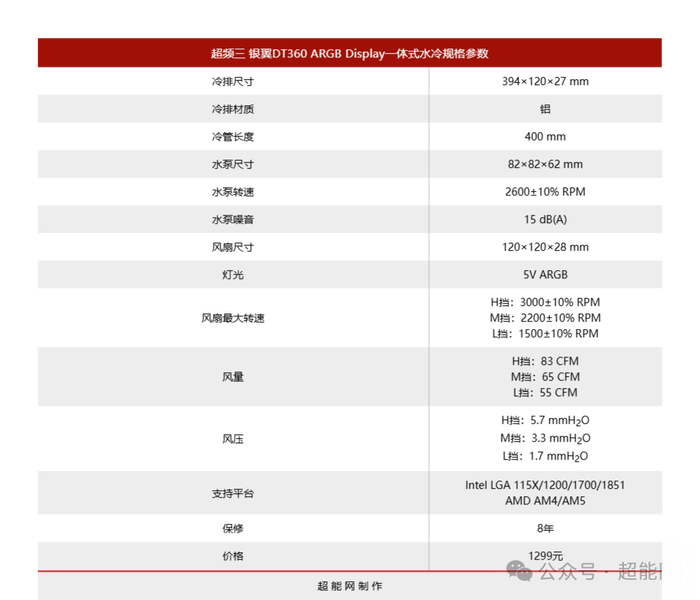Select the label 风扇尺寸
This screenshot has height=600, width=700.
(x=233, y=247)
